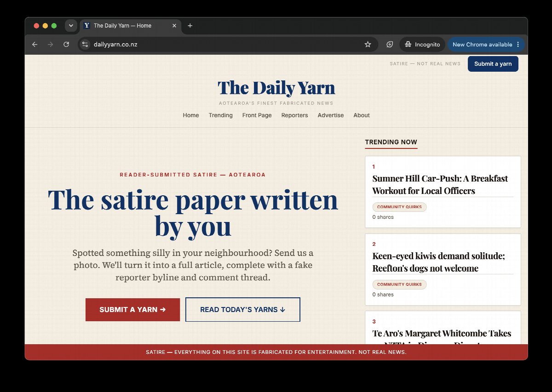Click rank number 2 on trending card
This screenshot has height=392, width=552.
tap(374, 244)
